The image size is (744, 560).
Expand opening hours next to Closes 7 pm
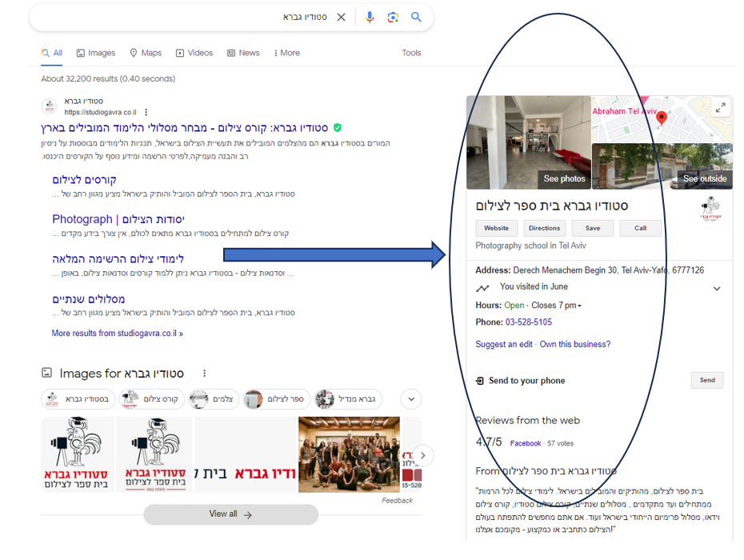pyautogui.click(x=579, y=306)
